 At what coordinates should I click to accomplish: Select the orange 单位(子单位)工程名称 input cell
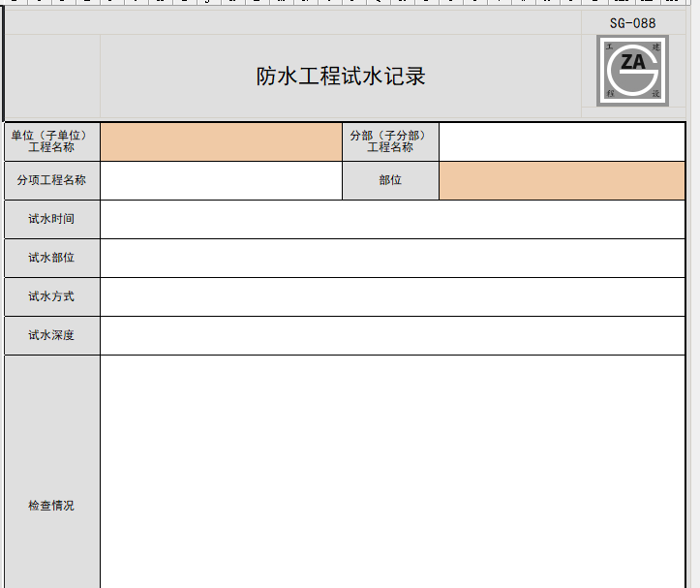221,141
